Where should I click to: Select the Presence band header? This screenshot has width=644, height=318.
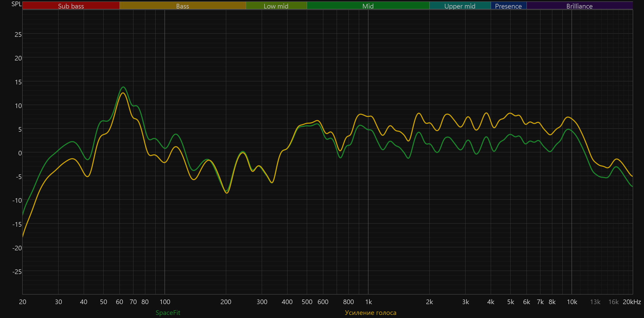(508, 6)
